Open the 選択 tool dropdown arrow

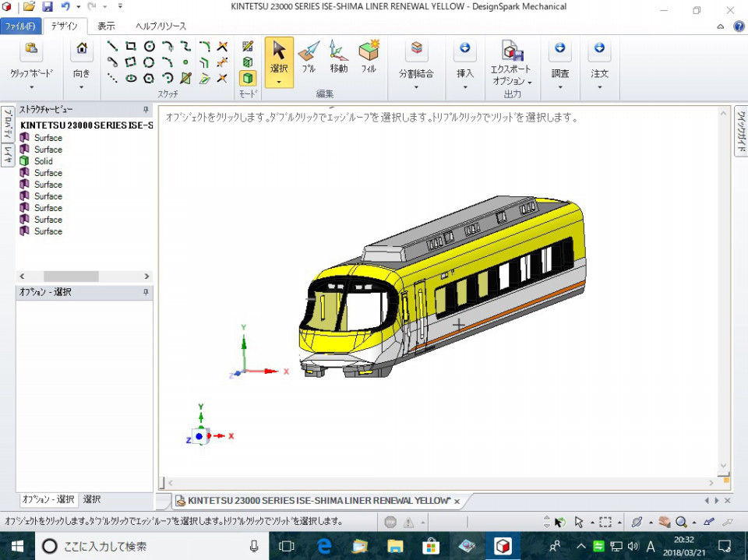(x=279, y=82)
